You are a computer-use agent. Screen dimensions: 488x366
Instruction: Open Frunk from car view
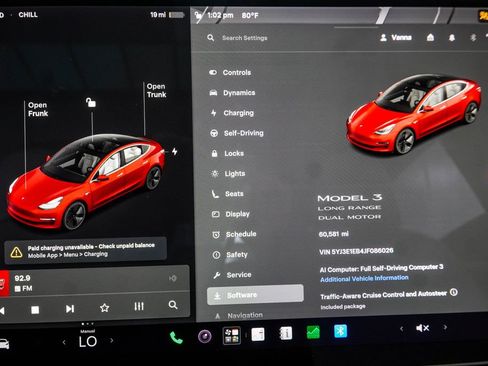(38, 109)
